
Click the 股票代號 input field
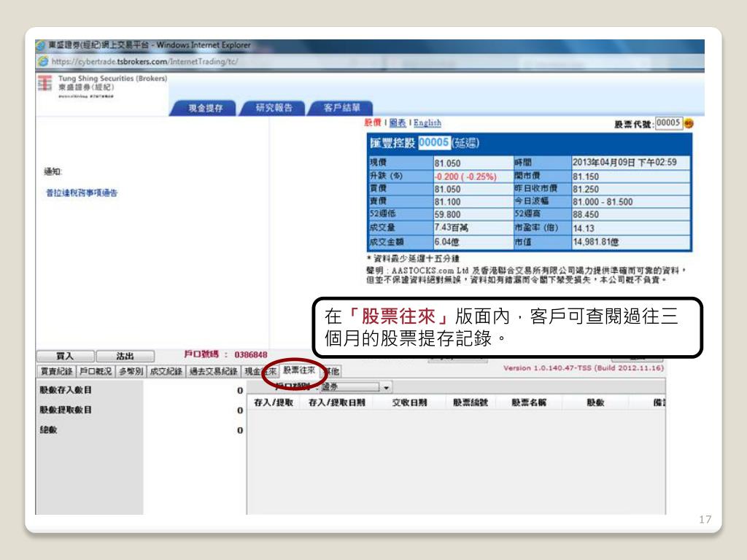pyautogui.click(x=669, y=122)
